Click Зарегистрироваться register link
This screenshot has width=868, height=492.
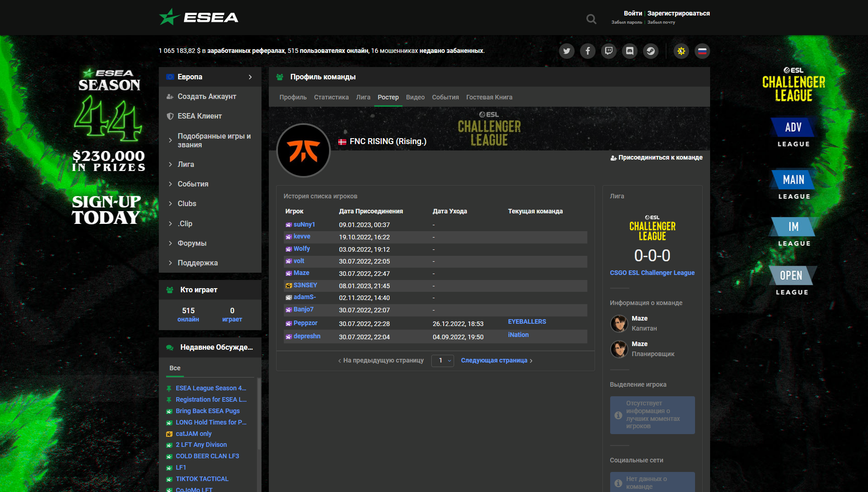point(679,13)
